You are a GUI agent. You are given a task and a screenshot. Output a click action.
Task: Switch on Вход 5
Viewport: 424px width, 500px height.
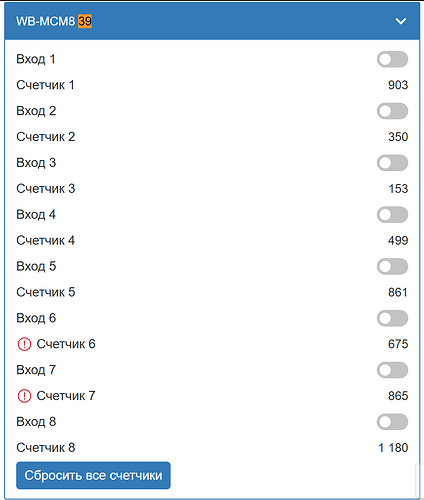coord(392,267)
